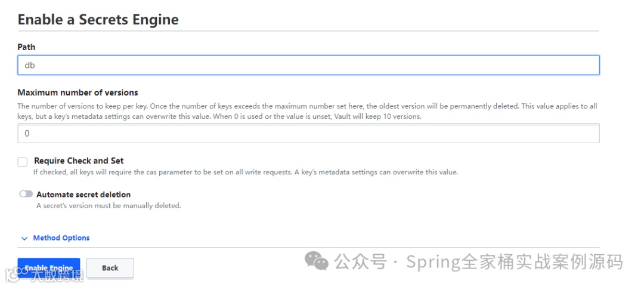Open the Method Options section link

[61, 238]
